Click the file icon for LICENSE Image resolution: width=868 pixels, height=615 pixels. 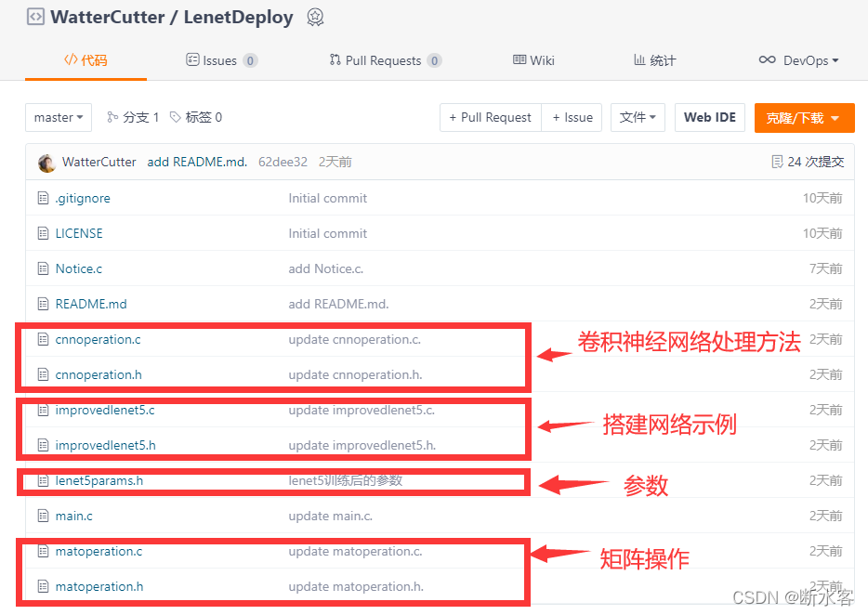(43, 233)
